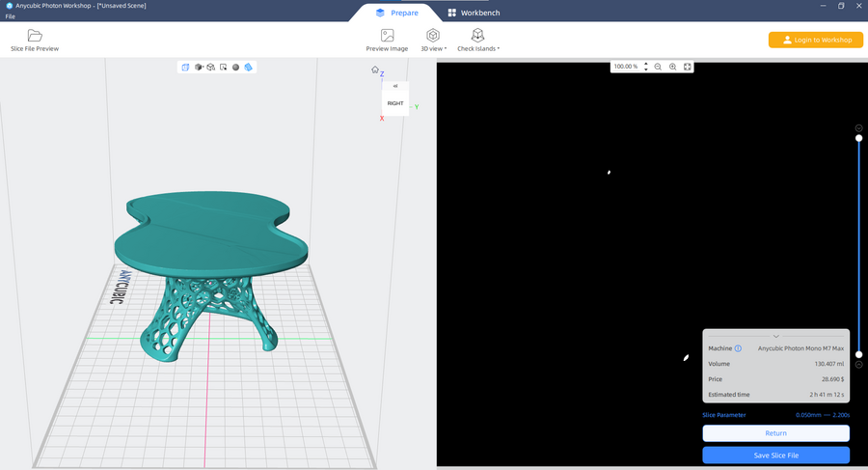Switch to the Workbench tab
The height and width of the screenshot is (470, 868).
pyautogui.click(x=473, y=13)
